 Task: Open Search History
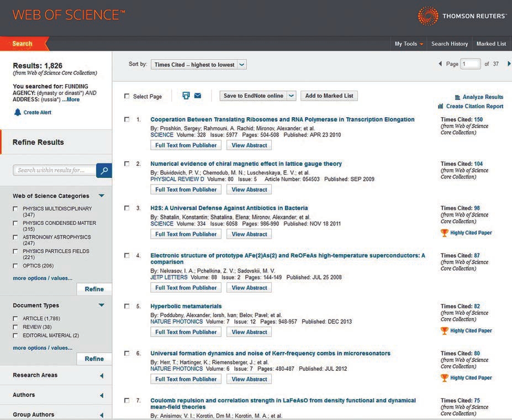click(449, 44)
